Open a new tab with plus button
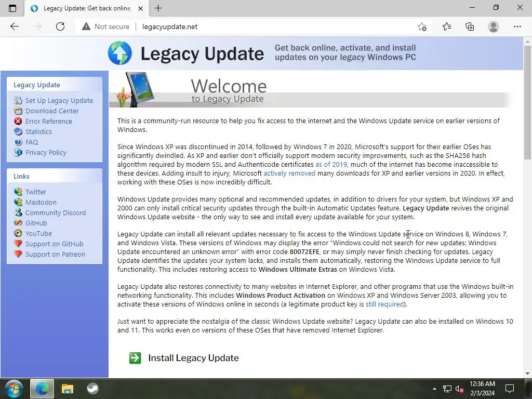The width and height of the screenshot is (532, 399). tap(158, 8)
